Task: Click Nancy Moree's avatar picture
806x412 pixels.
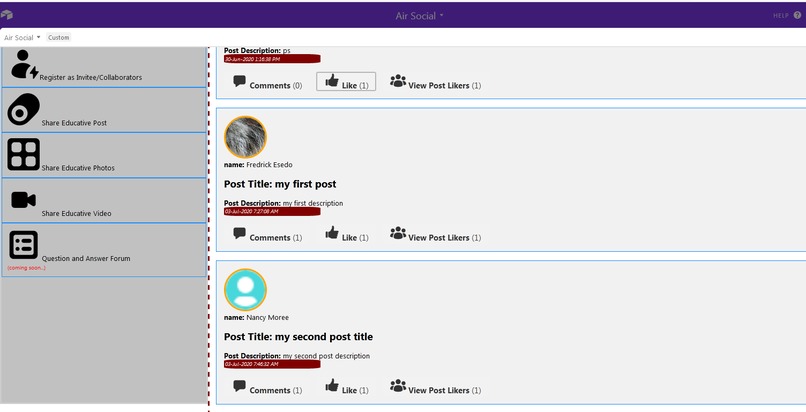Action: point(245,290)
